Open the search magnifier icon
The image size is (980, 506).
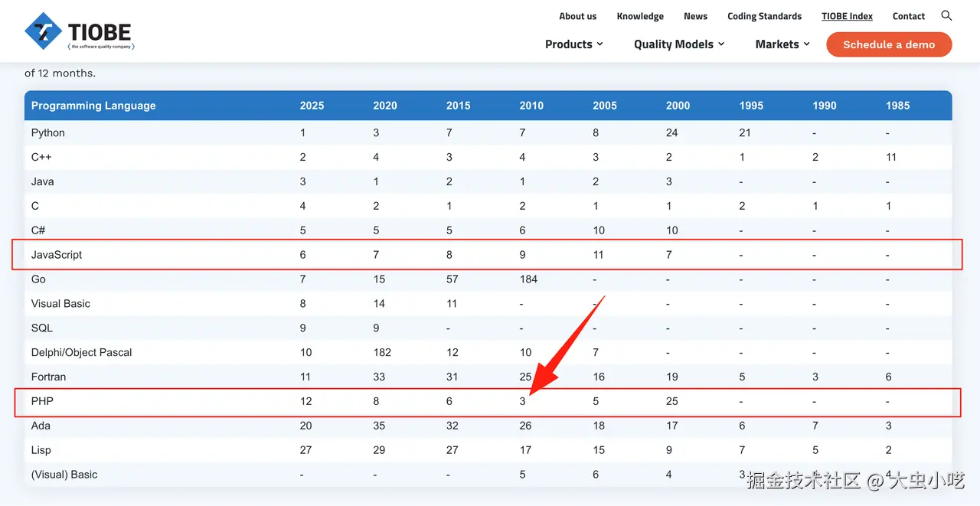point(946,15)
